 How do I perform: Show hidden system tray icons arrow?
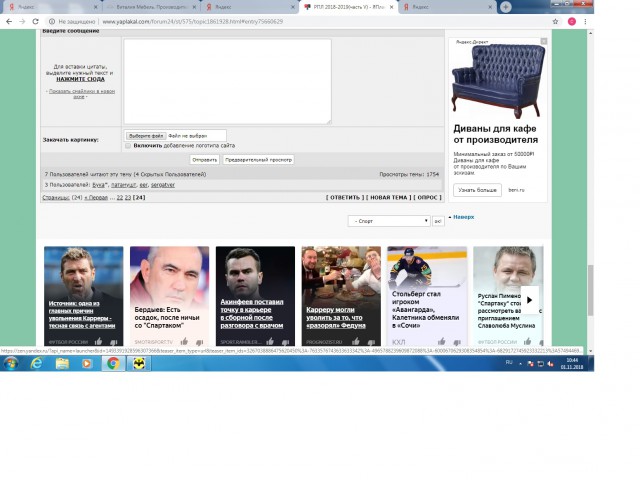[x=520, y=364]
